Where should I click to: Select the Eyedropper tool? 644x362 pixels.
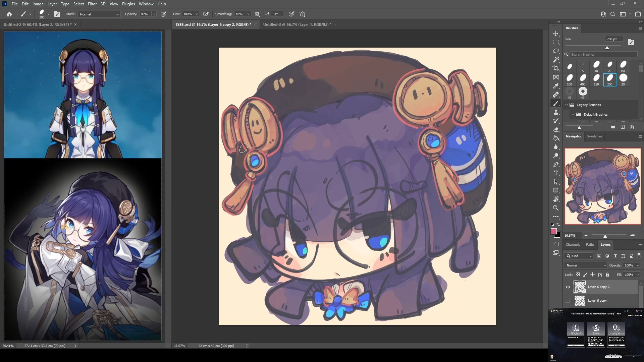pos(556,86)
